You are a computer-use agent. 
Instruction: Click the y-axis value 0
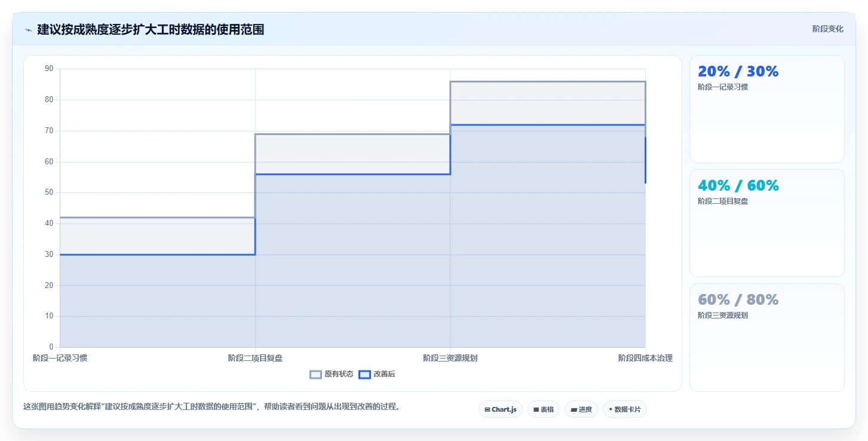point(51,347)
